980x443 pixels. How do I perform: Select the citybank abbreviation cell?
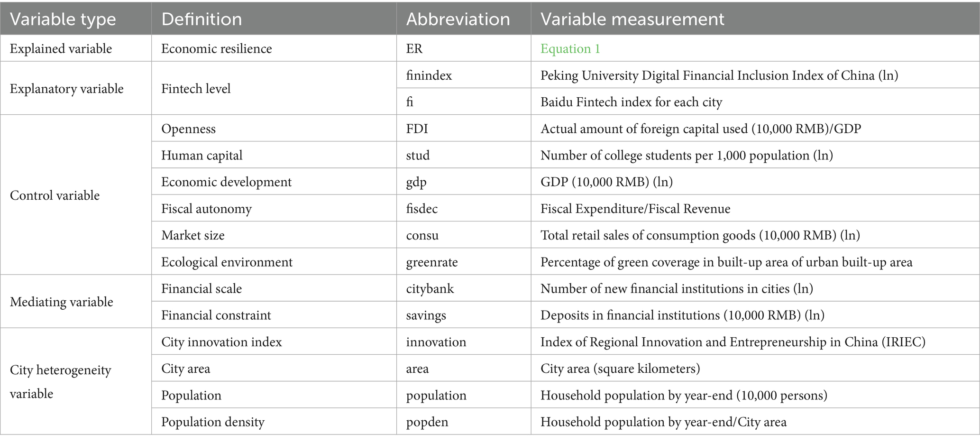pyautogui.click(x=430, y=289)
